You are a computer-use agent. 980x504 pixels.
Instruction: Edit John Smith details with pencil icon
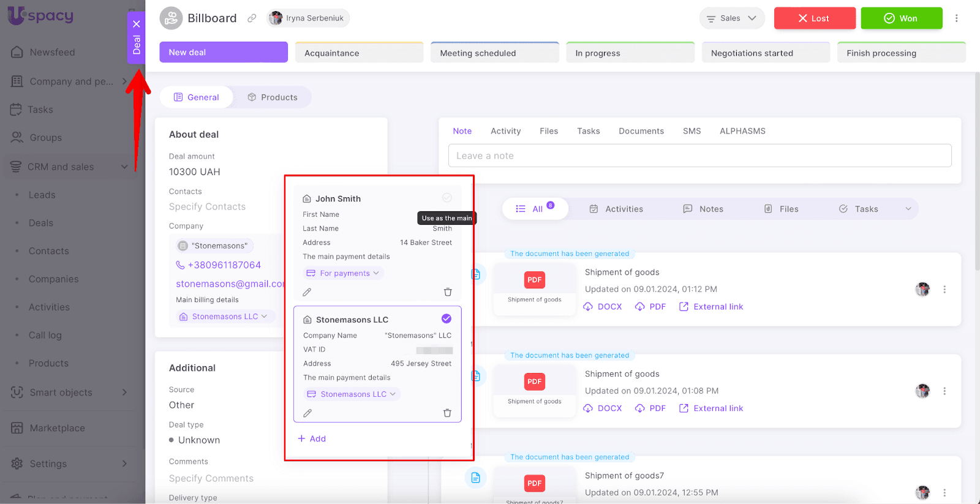point(307,292)
